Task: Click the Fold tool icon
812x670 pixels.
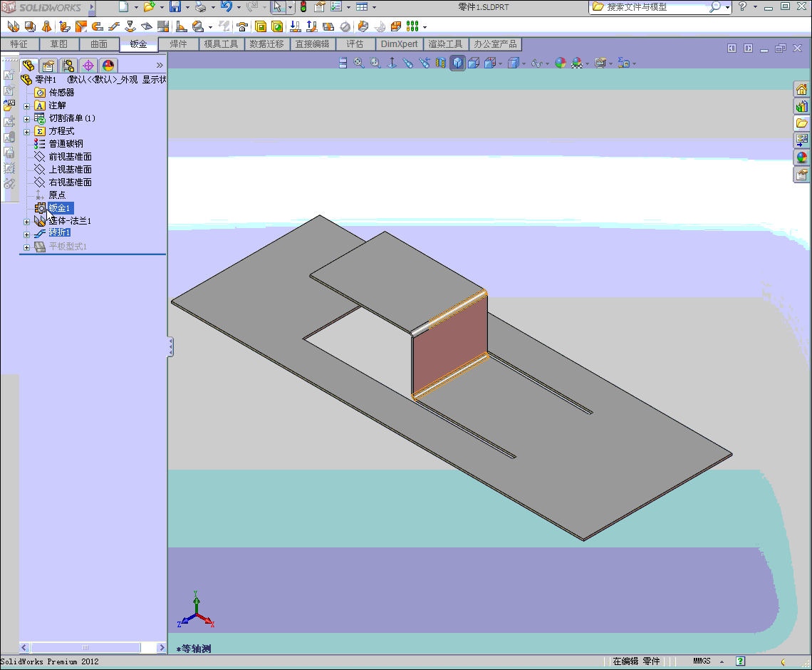Action: coord(311,26)
